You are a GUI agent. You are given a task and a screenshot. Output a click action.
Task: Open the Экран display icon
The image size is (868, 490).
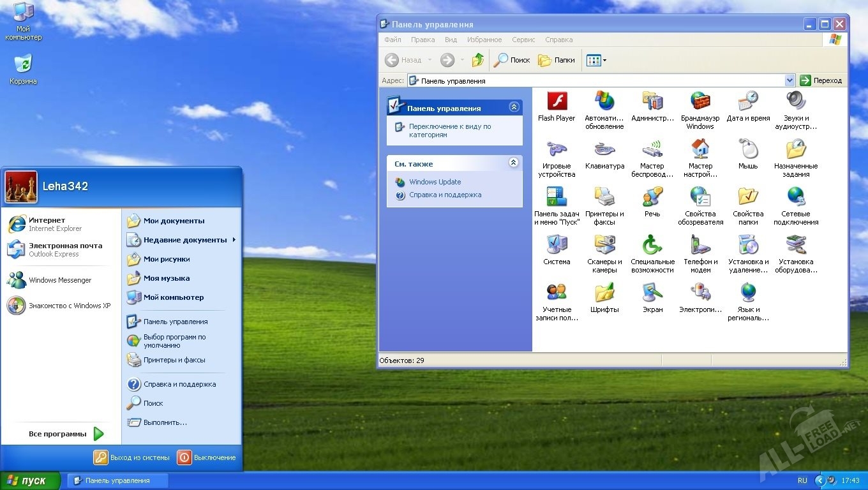pos(652,293)
